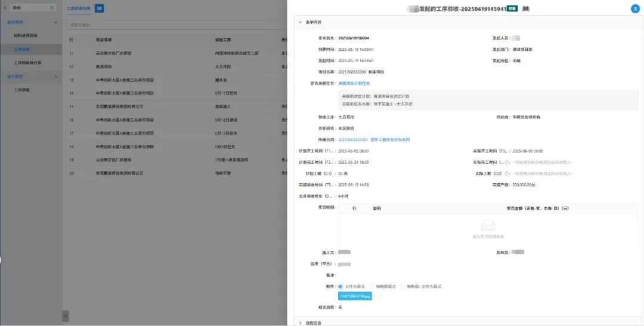
Task: Collapse the 表单内容 section
Action: pyautogui.click(x=300, y=22)
